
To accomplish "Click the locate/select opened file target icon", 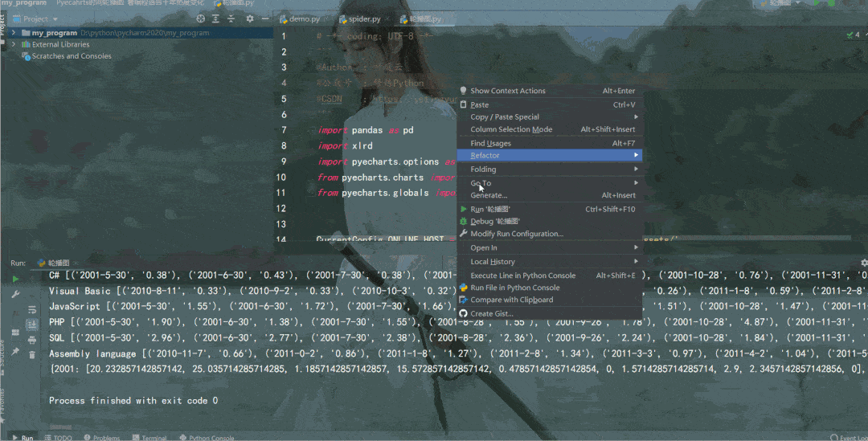I will 201,18.
